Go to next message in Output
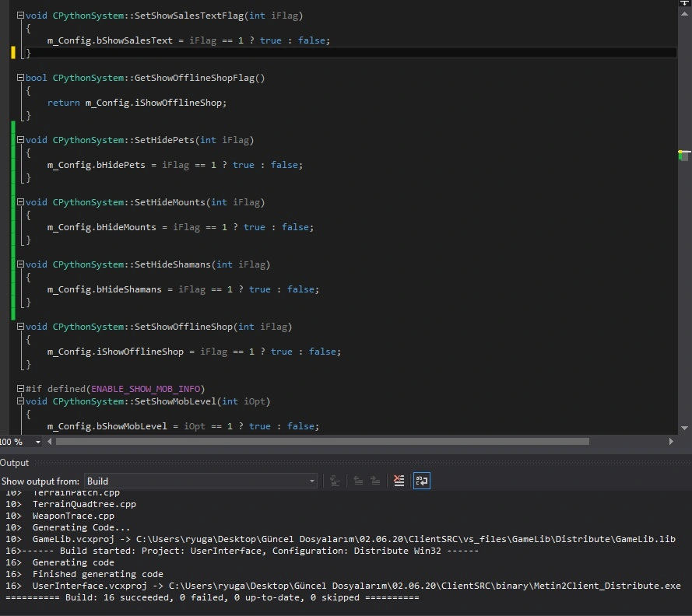 pyautogui.click(x=375, y=481)
